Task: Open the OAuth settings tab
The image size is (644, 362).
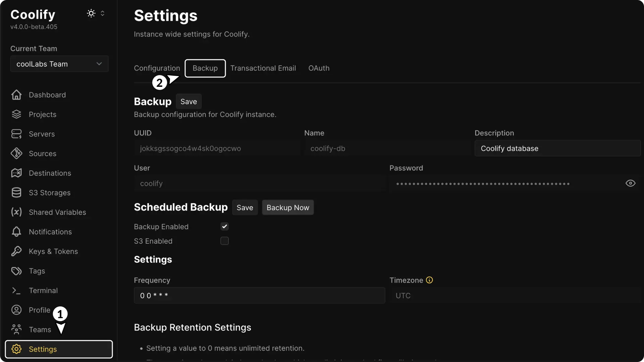Action: 318,68
